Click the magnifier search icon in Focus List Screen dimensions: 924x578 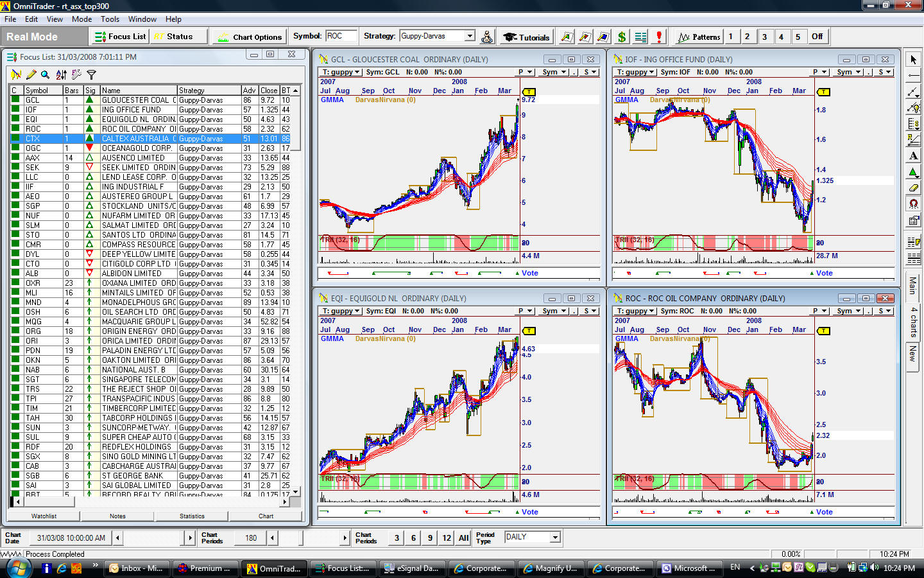45,74
